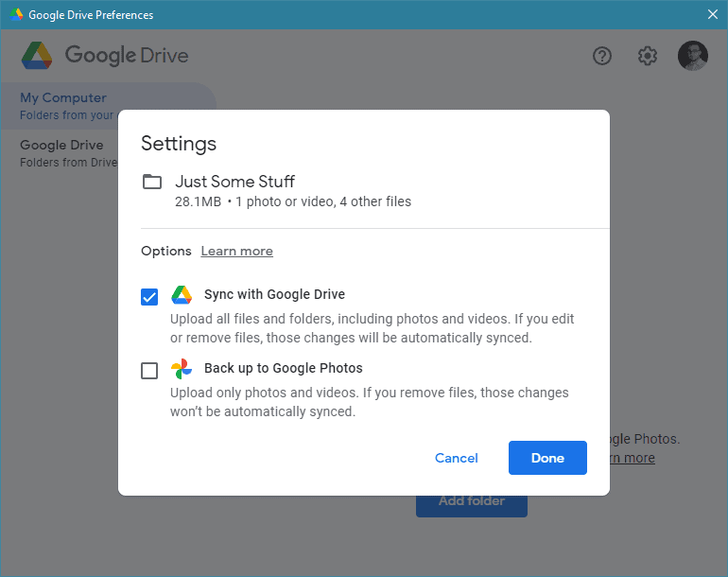Viewport: 728px width, 577px height.
Task: Click the Google Drive logo in header
Action: tap(105, 55)
